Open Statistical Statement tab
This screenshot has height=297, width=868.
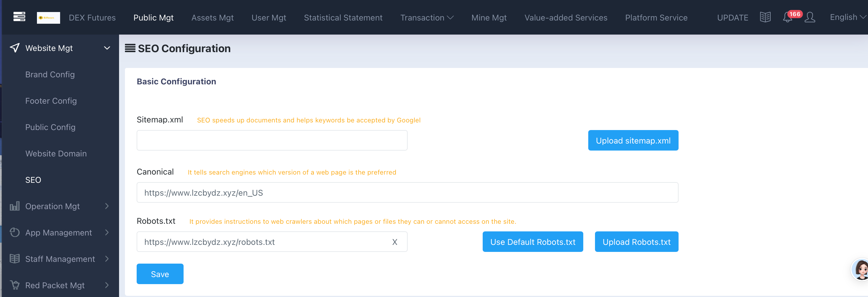click(x=343, y=18)
